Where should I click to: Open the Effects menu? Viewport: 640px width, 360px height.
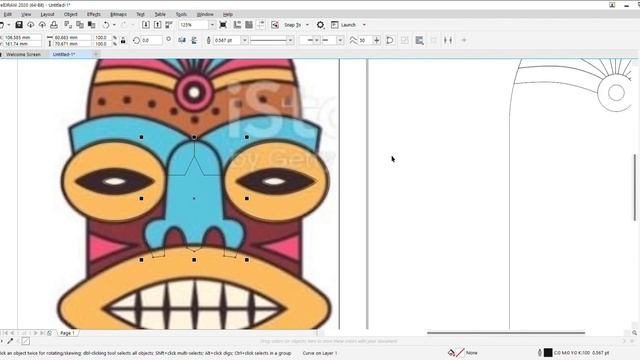pos(93,14)
